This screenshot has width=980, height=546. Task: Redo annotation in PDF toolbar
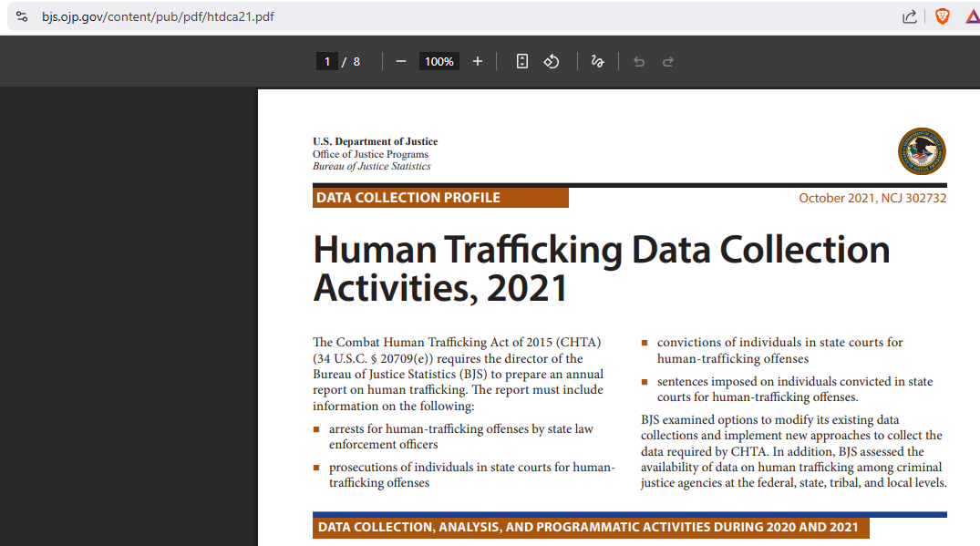click(668, 61)
